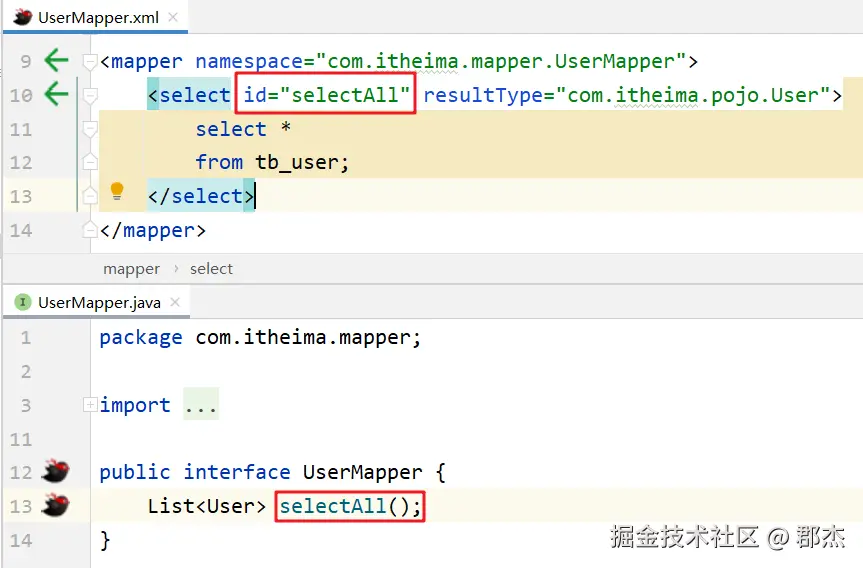Close the UserMapper.xml tab
Image resolution: width=863 pixels, height=568 pixels.
click(x=173, y=17)
